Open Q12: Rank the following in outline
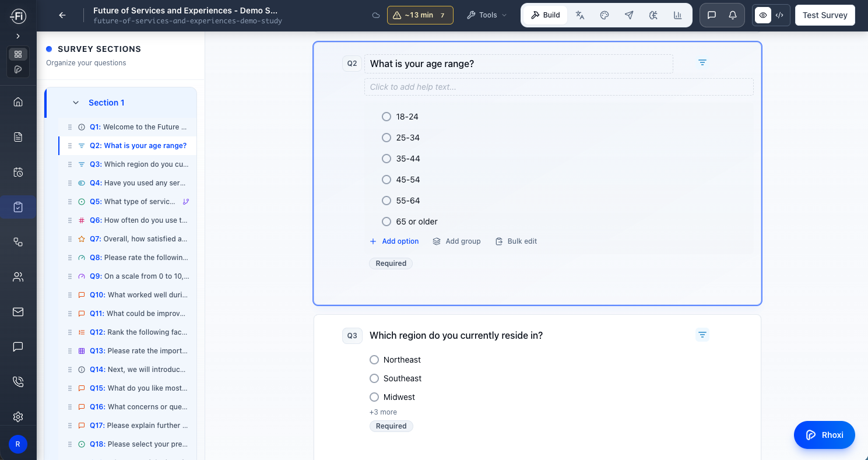This screenshot has height=460, width=868. point(127,332)
